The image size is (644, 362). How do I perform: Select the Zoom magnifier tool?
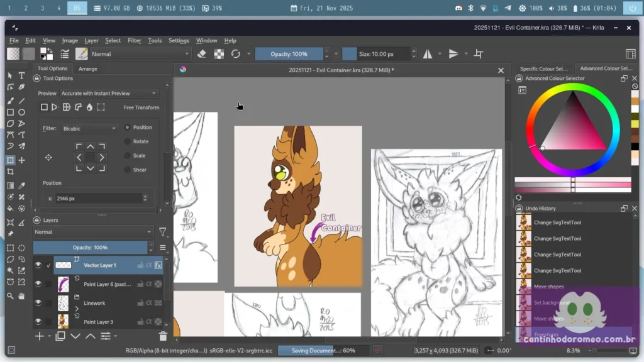pyautogui.click(x=10, y=296)
